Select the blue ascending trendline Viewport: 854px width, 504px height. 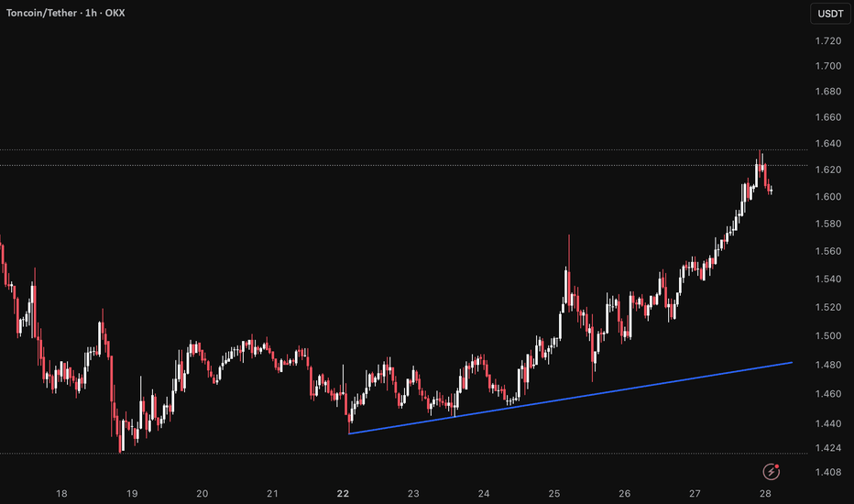pyautogui.click(x=570, y=398)
